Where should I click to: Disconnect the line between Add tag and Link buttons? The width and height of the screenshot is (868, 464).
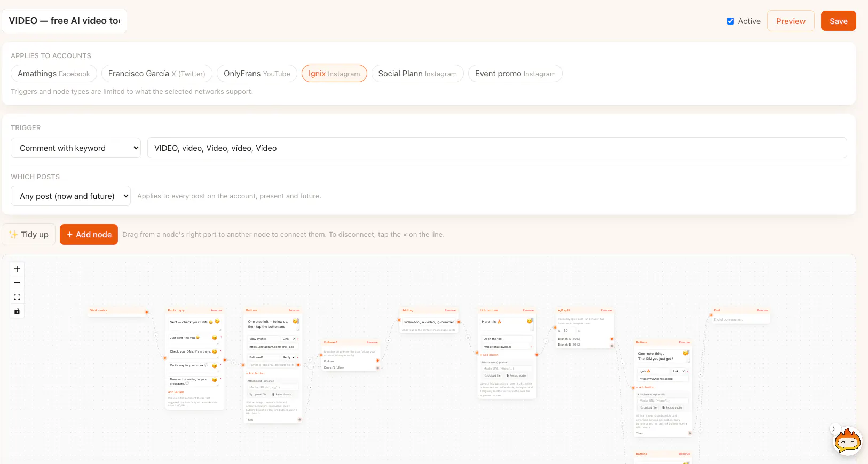click(468, 338)
